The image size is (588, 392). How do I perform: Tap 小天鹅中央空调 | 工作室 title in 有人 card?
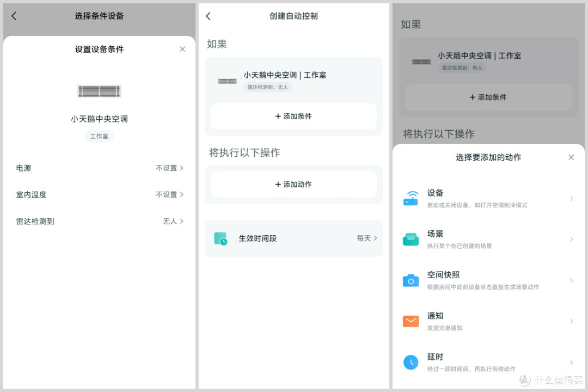pos(479,56)
